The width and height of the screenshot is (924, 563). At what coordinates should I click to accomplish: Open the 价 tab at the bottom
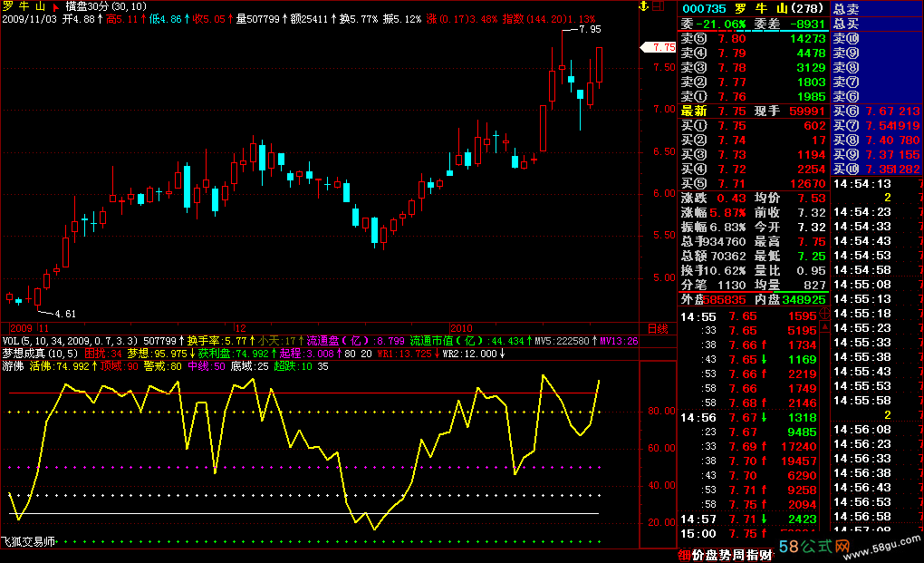tap(698, 555)
